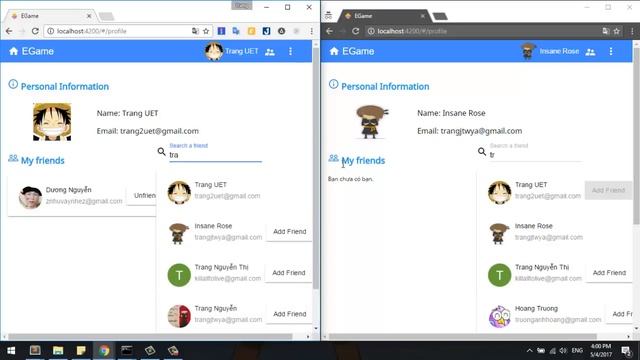Click the search magnifier icon in right window

[x=482, y=152]
